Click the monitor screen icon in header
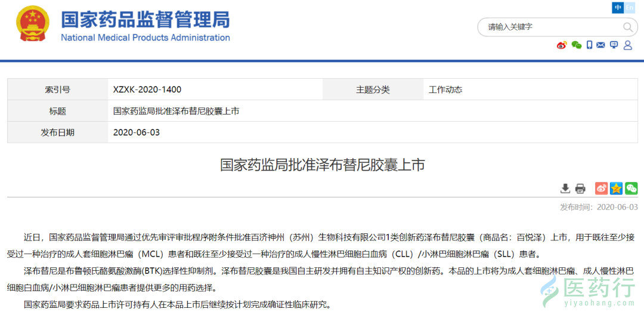This screenshot has height=315, width=644. coord(614,45)
